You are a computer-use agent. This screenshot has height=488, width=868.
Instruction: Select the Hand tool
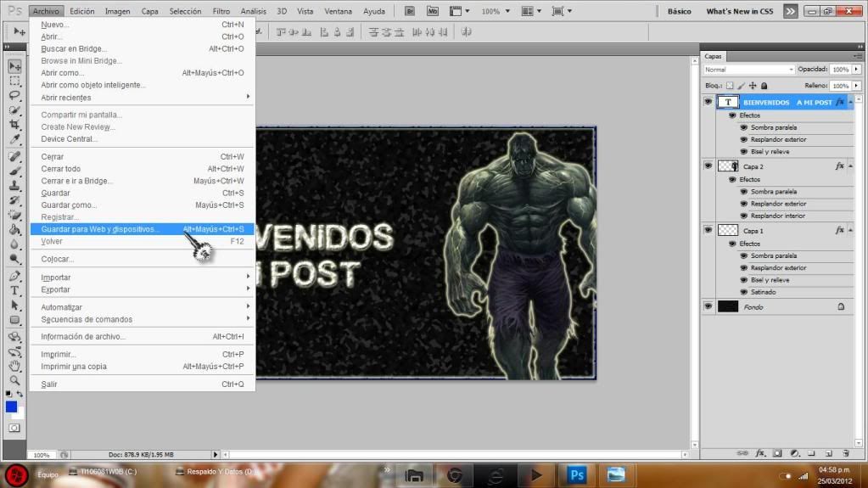click(14, 366)
